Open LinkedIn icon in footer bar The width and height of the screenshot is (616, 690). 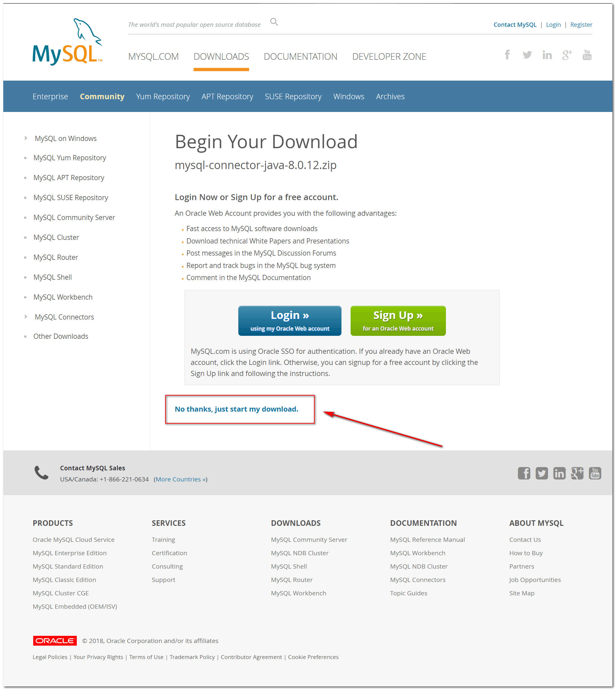pyautogui.click(x=559, y=473)
